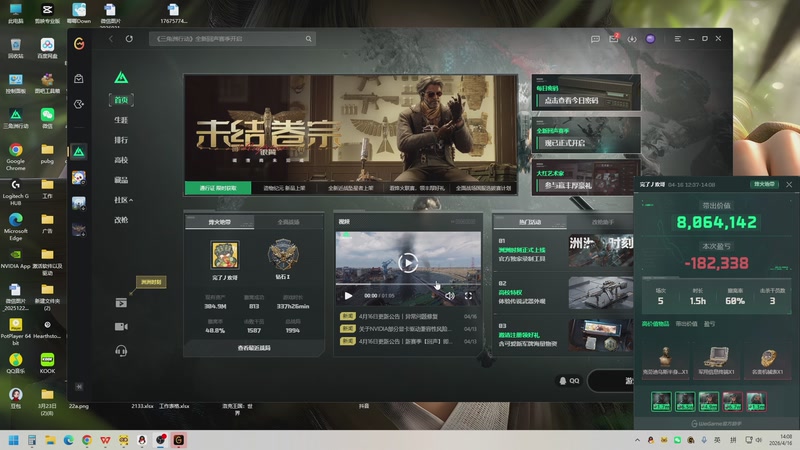Click the 烽火地带 tag in popup header

(x=764, y=184)
